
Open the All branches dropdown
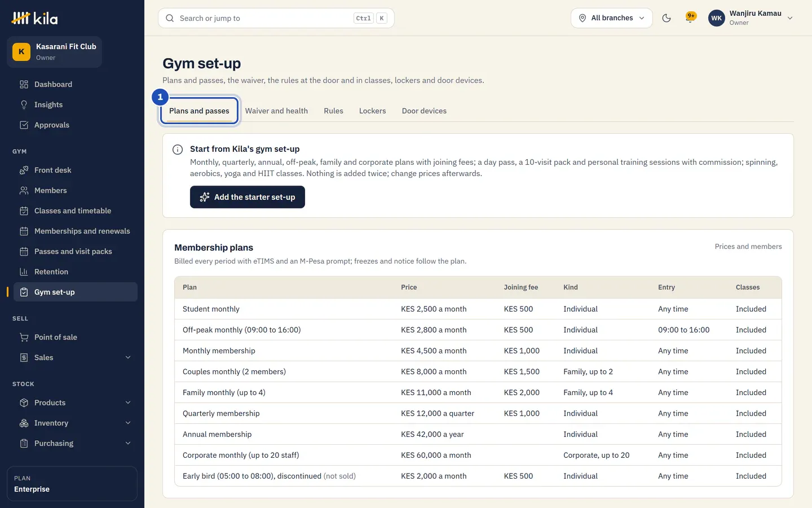click(x=612, y=18)
